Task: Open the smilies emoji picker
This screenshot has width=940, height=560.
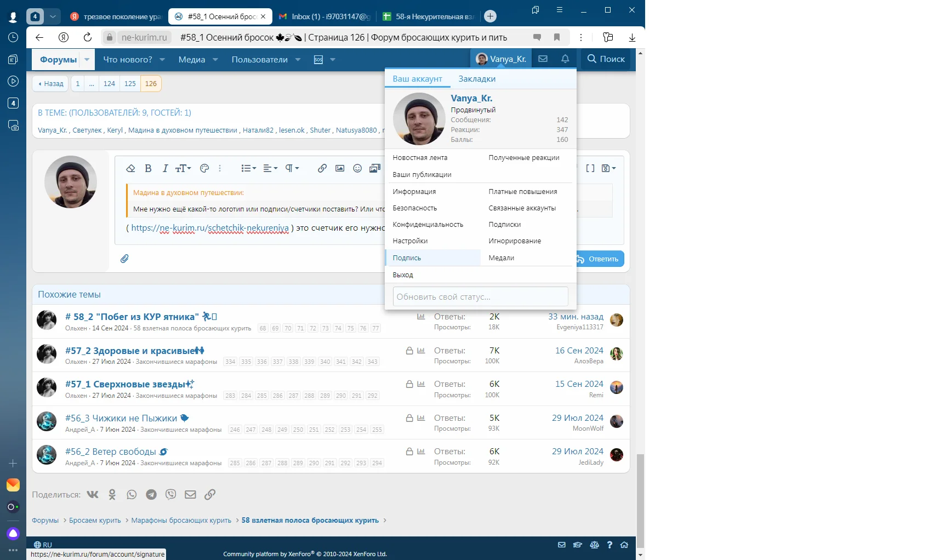Action: 357,168
